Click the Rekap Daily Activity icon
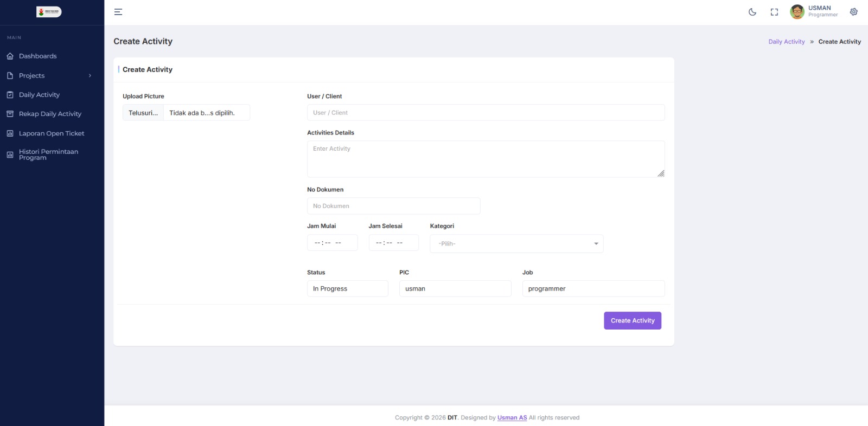The width and height of the screenshot is (868, 426). point(10,114)
